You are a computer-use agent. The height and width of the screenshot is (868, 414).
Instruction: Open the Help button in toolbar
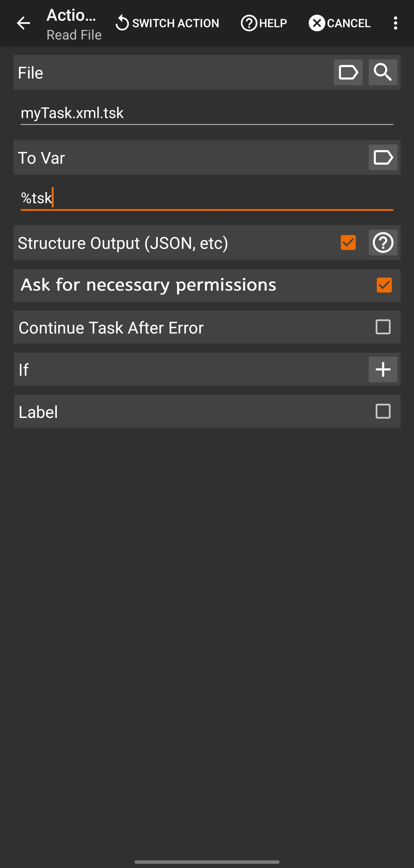pyautogui.click(x=264, y=23)
